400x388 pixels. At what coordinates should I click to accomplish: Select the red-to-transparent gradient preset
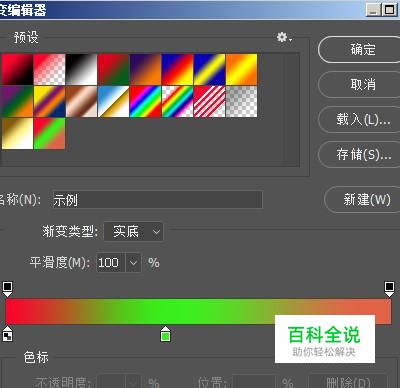point(50,70)
